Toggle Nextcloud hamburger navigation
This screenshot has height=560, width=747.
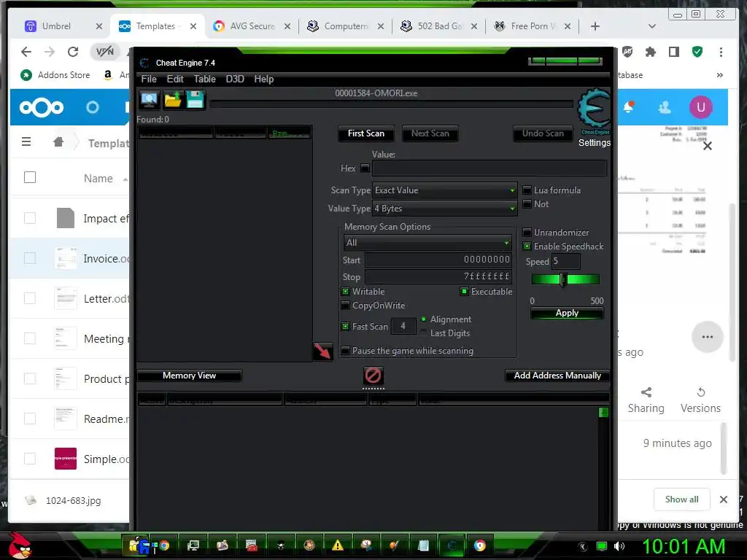(26, 142)
